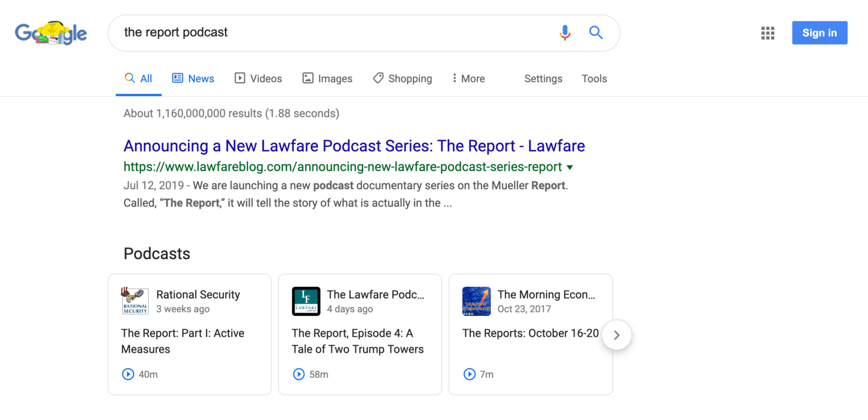Open the Tools menu
The height and width of the screenshot is (420, 868).
click(x=594, y=78)
